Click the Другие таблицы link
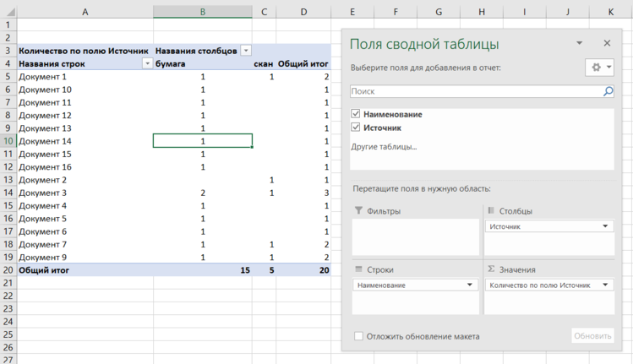Viewport: 633px width, 364px height. pos(384,147)
